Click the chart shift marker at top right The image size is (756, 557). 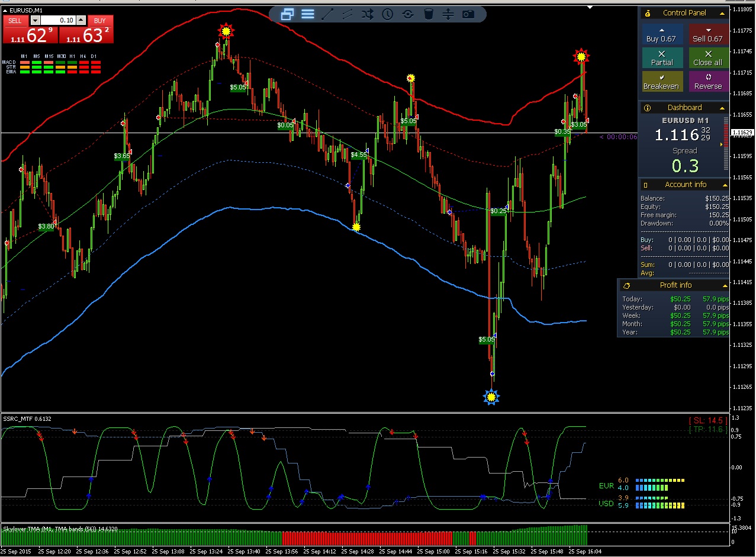pos(590,8)
